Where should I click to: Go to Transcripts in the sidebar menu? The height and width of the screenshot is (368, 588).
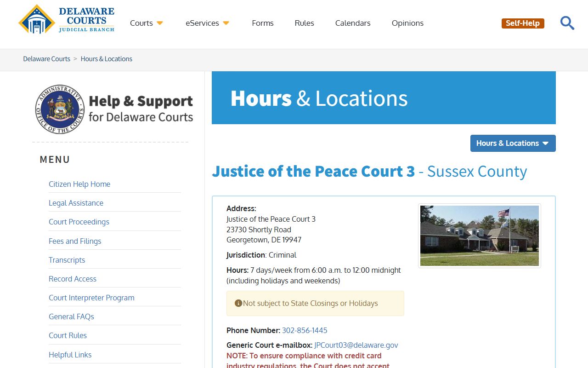67,260
